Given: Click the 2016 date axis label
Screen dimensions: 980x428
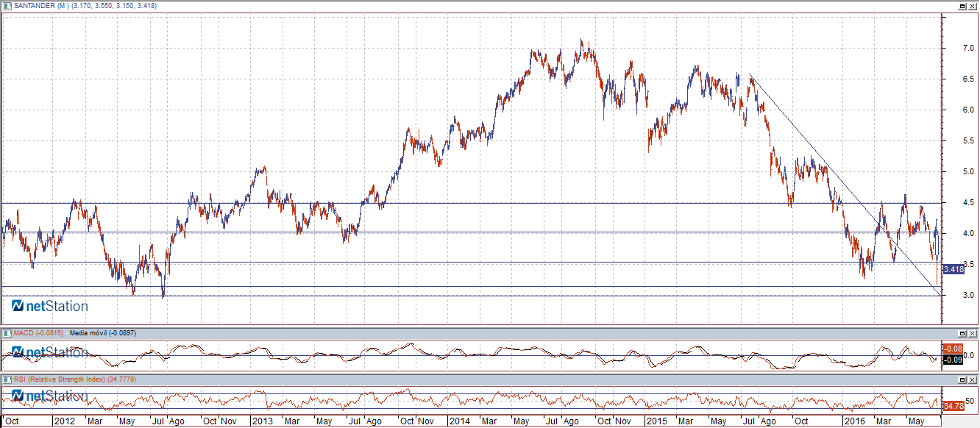Looking at the screenshot, I should point(855,422).
